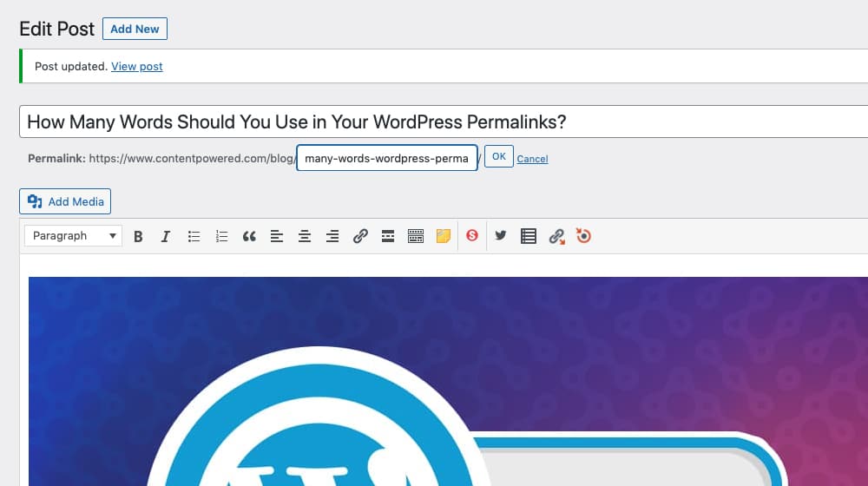Click the Add New post button
868x486 pixels.
point(135,29)
